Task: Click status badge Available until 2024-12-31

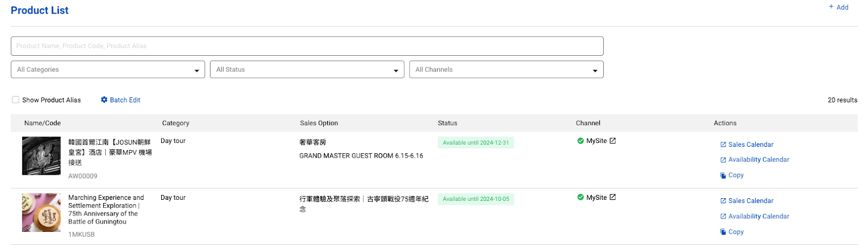Action: coord(476,142)
